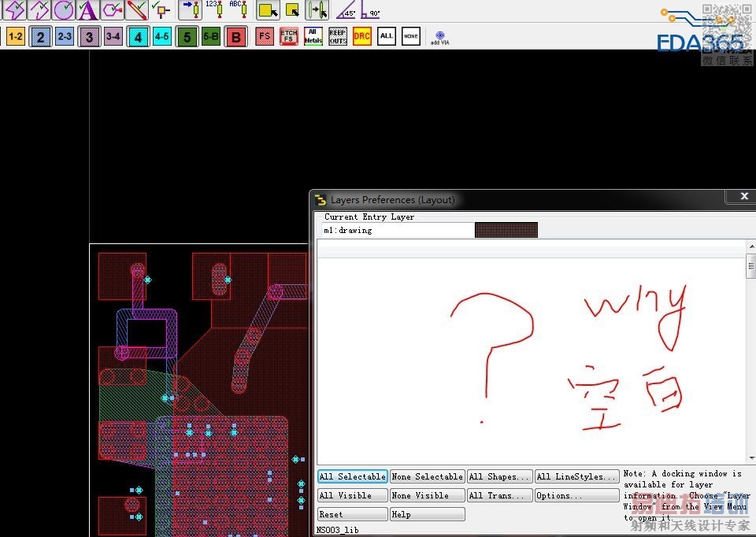Click the layer list scrollbar down arrow
The width and height of the screenshot is (756, 537).
click(x=751, y=458)
